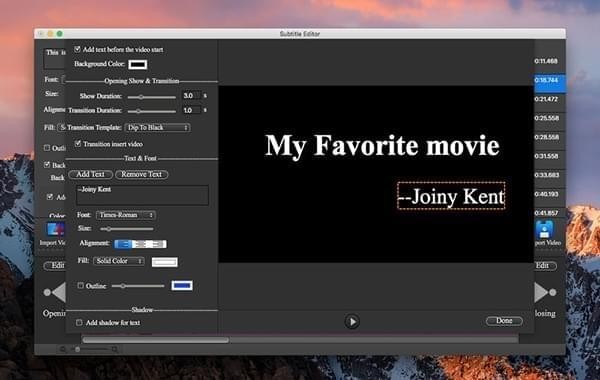This screenshot has width=600, height=380.
Task: Click the Remove Text button
Action: [x=142, y=174]
